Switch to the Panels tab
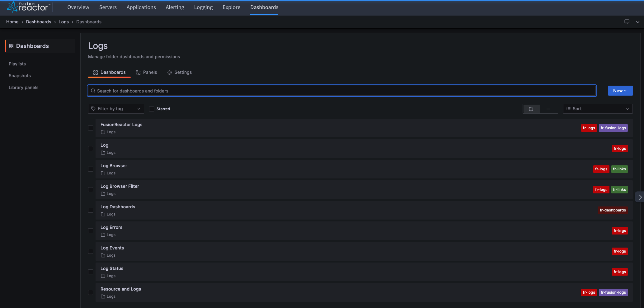Image resolution: width=644 pixels, height=308 pixels. click(146, 72)
